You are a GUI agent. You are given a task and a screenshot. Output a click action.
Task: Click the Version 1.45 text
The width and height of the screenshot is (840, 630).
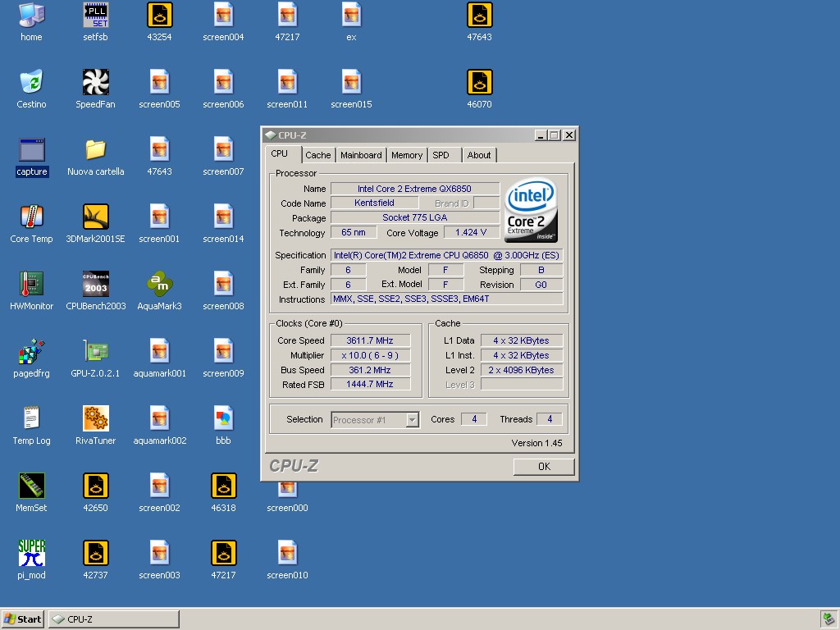pyautogui.click(x=536, y=443)
